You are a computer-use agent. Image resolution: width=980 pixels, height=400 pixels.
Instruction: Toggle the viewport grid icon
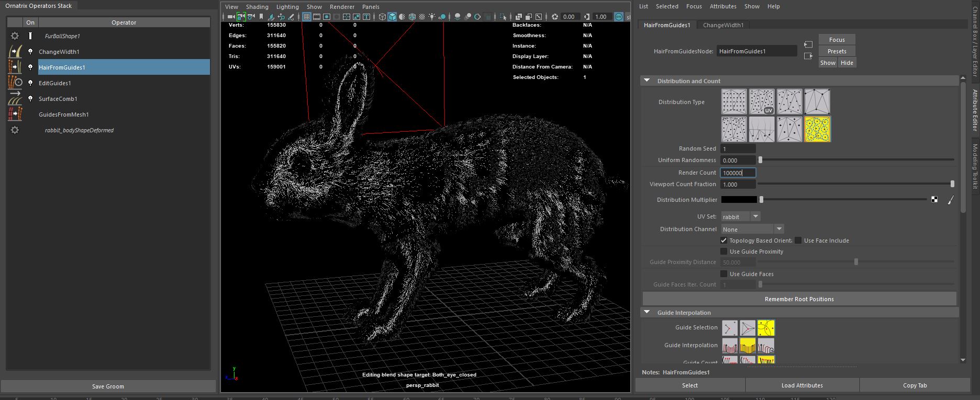tap(307, 17)
